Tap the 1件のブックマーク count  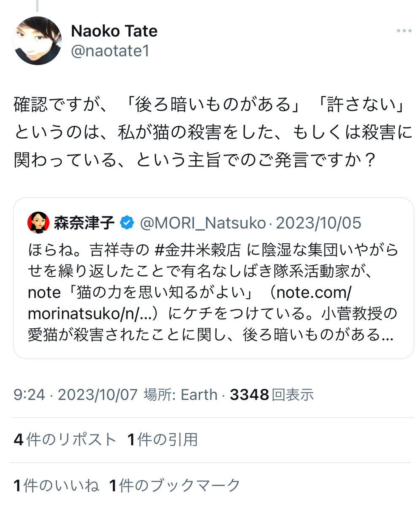(175, 485)
